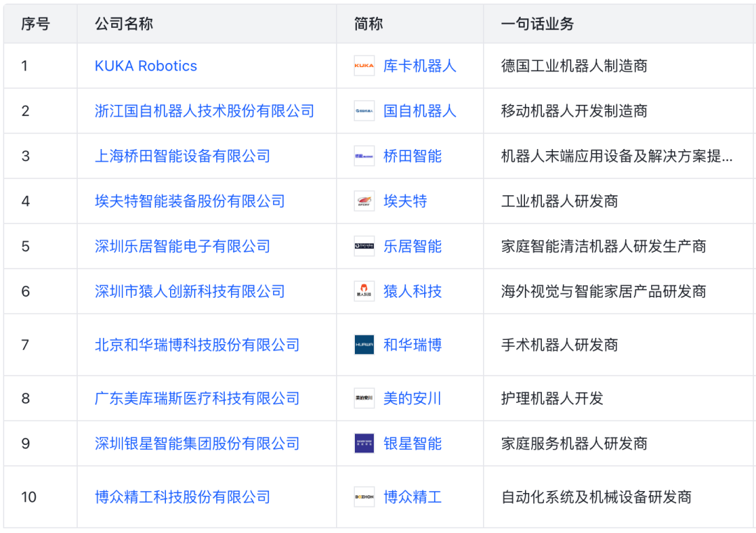Viewport: 756px width, 533px height.
Task: Open 广东美库瑞斯医疗科技有限公司 link
Action: [x=197, y=399]
